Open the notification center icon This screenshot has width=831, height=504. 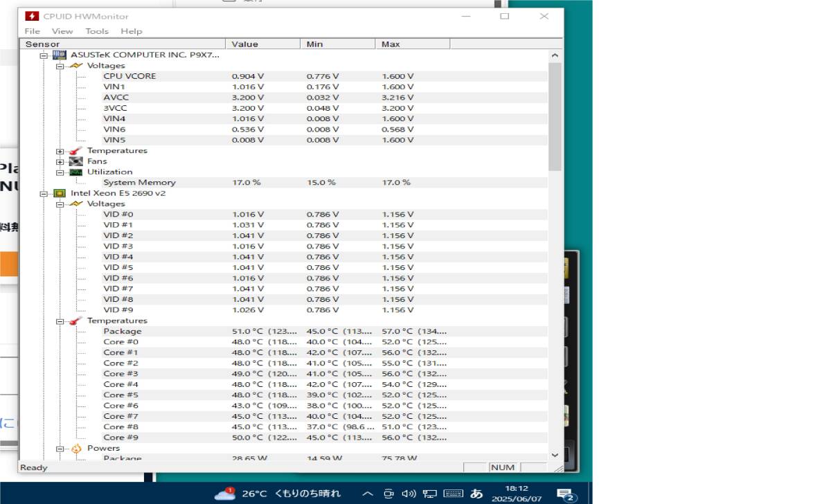[567, 494]
